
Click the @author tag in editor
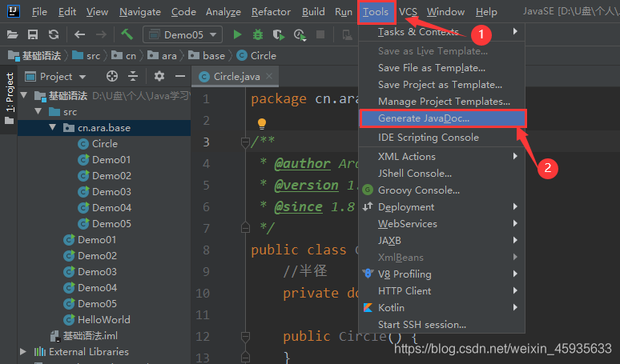[x=303, y=163]
